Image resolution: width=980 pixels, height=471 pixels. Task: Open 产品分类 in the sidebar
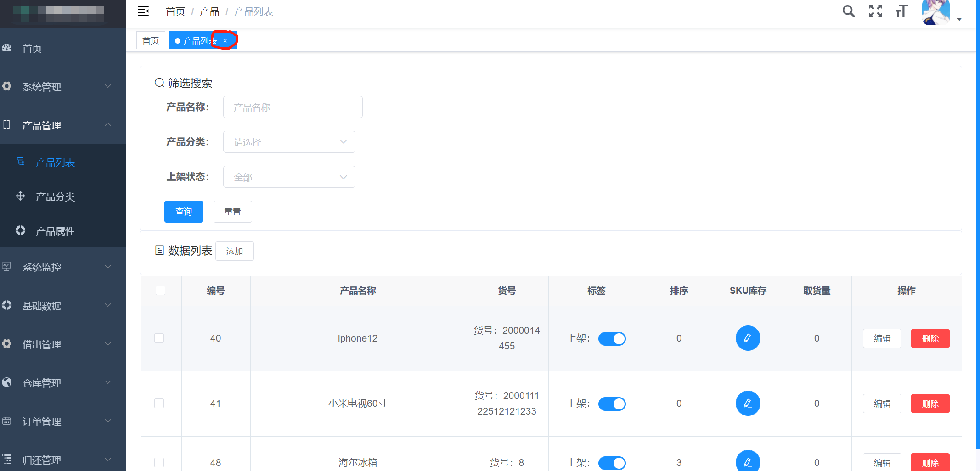pos(63,196)
